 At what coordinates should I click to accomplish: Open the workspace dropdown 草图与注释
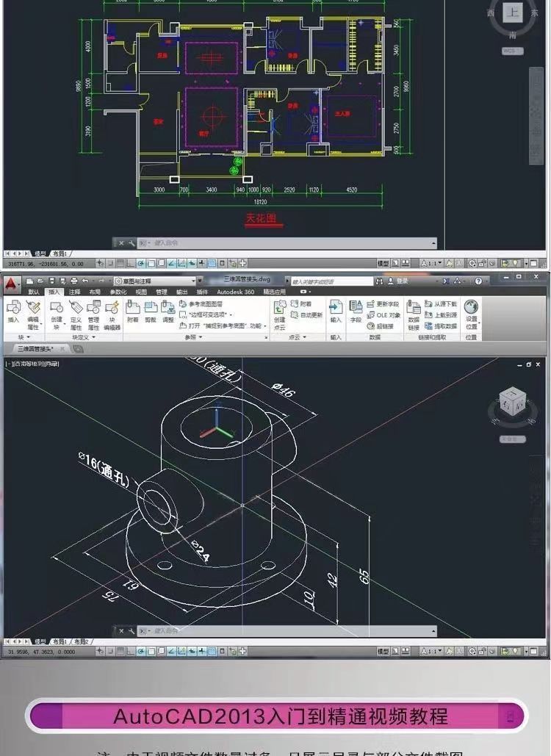155,281
